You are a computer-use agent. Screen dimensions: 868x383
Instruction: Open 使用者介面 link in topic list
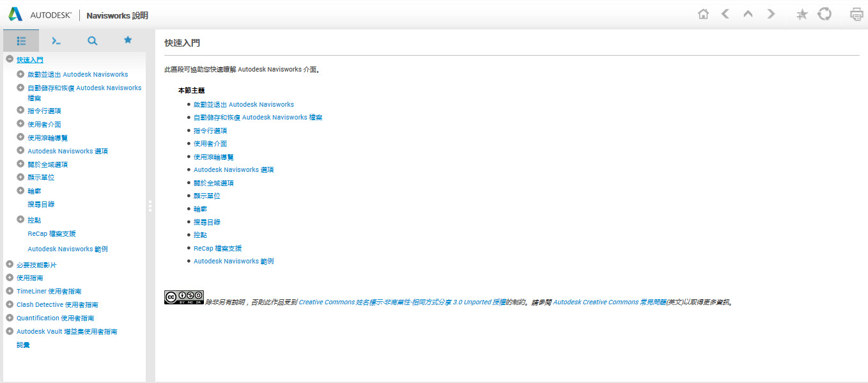point(210,144)
